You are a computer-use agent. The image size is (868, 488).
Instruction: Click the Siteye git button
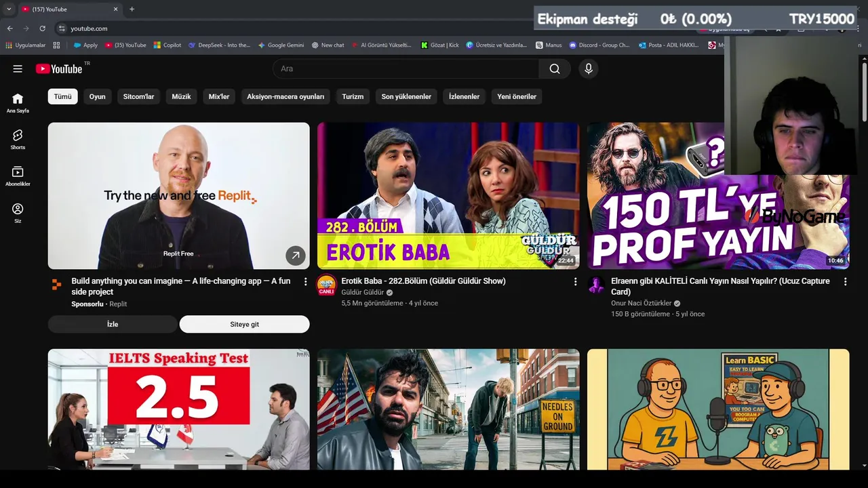click(x=244, y=324)
